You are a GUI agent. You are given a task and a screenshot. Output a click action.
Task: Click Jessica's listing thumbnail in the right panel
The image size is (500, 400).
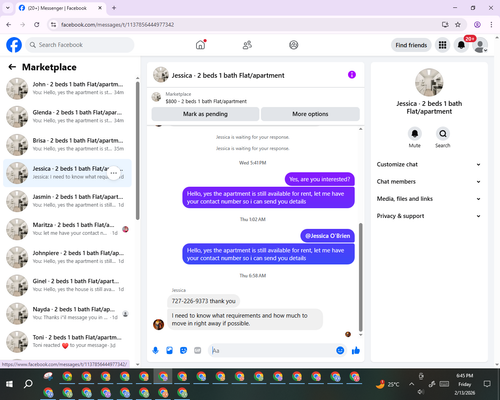[x=429, y=82]
